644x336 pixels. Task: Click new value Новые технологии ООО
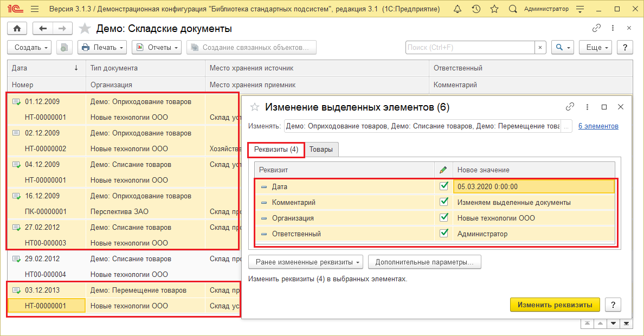coord(496,218)
